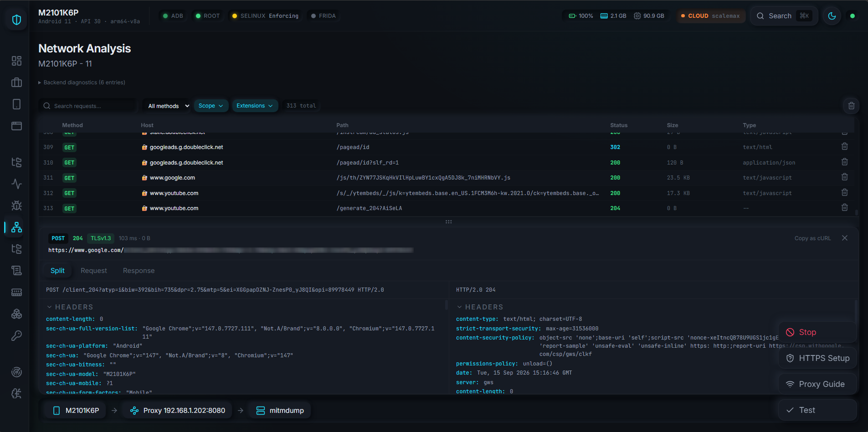Image resolution: width=868 pixels, height=432 pixels.
Task: Click the Proxy 192.168.1.202:8080 chip
Action: point(177,411)
